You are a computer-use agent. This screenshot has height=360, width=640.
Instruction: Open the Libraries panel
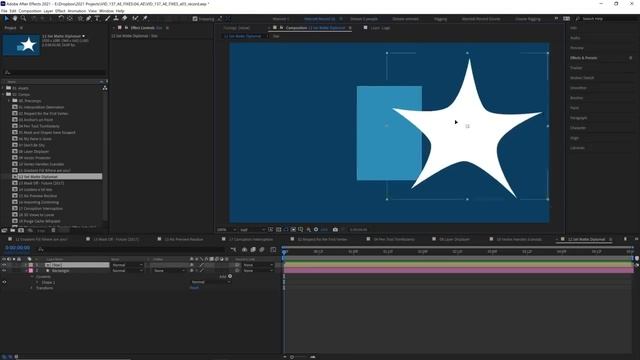click(577, 148)
